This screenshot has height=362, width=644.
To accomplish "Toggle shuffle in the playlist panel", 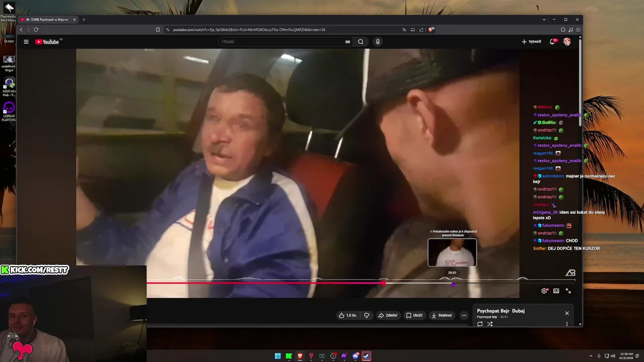I will (490, 324).
